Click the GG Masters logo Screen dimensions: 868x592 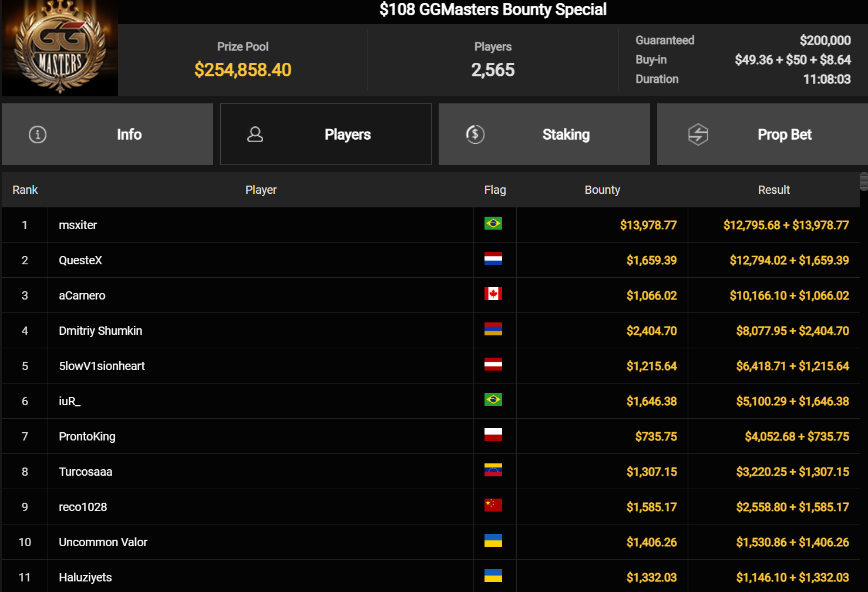pyautogui.click(x=60, y=48)
